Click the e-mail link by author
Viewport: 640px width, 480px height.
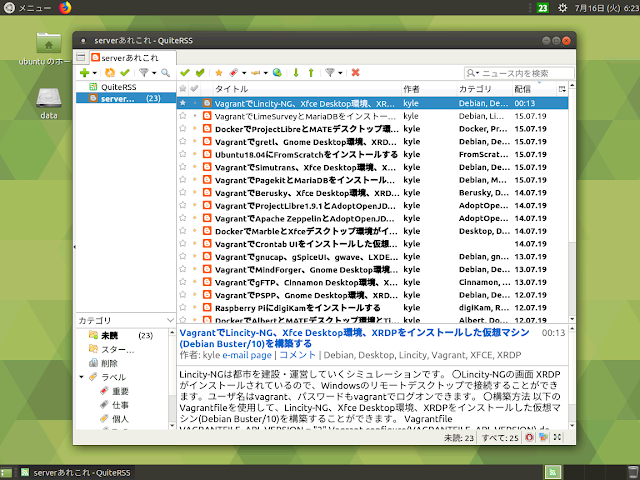pos(237,355)
